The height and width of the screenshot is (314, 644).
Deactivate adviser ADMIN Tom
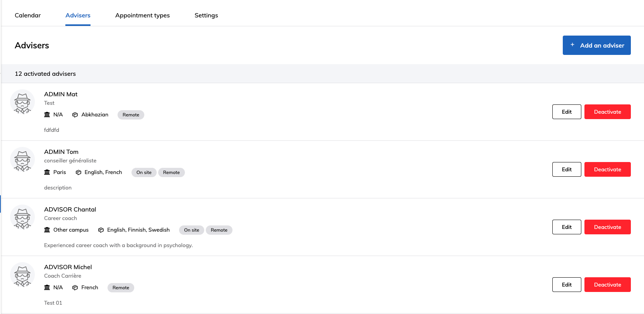(607, 169)
